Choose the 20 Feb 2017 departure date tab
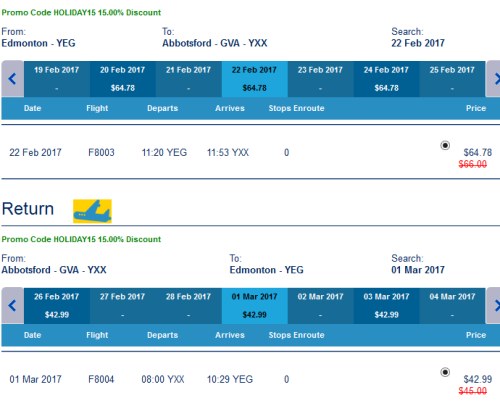Viewport: 500px width, 403px height. coord(122,79)
